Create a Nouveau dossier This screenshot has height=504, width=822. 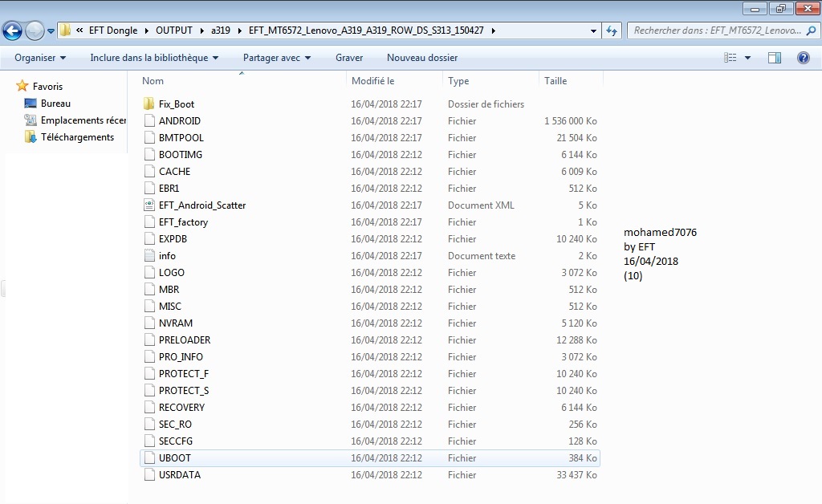422,58
